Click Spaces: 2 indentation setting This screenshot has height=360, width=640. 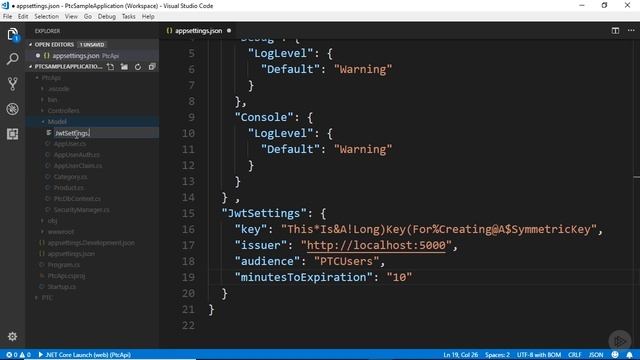497,355
